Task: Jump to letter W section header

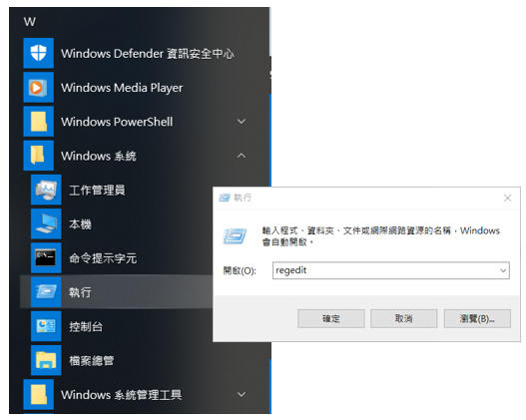Action: pos(30,22)
